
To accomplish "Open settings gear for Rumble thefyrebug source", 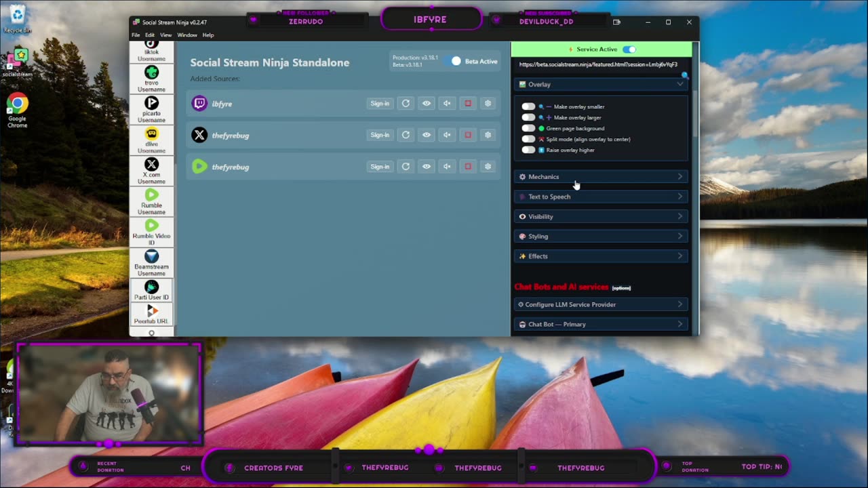I will point(488,166).
